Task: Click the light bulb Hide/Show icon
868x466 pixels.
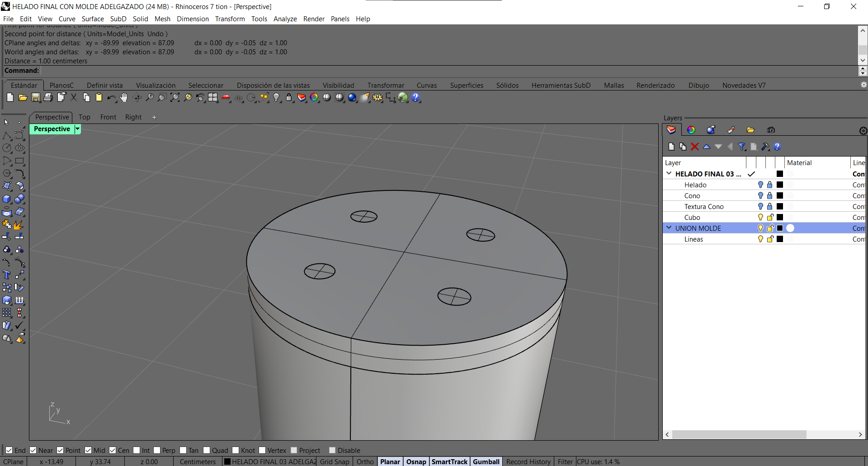Action: click(277, 97)
